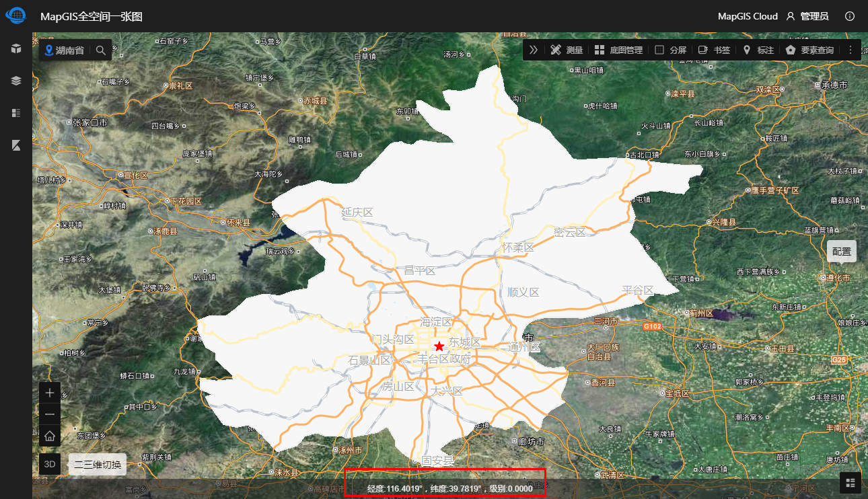Click the search magnifier icon

[x=101, y=50]
